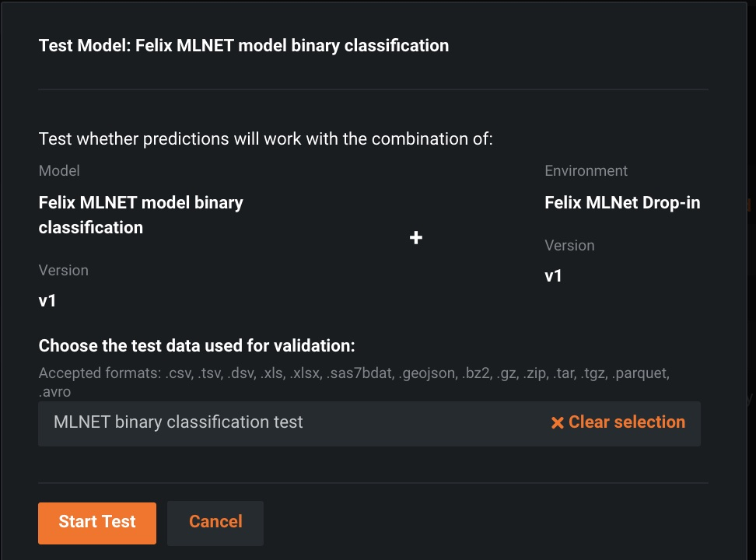Click the Version label below the environment name
The height and width of the screenshot is (560, 756).
pyautogui.click(x=569, y=246)
